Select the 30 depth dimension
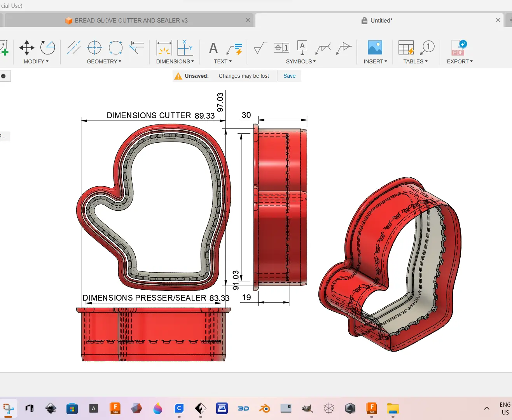512x420 pixels. [246, 115]
